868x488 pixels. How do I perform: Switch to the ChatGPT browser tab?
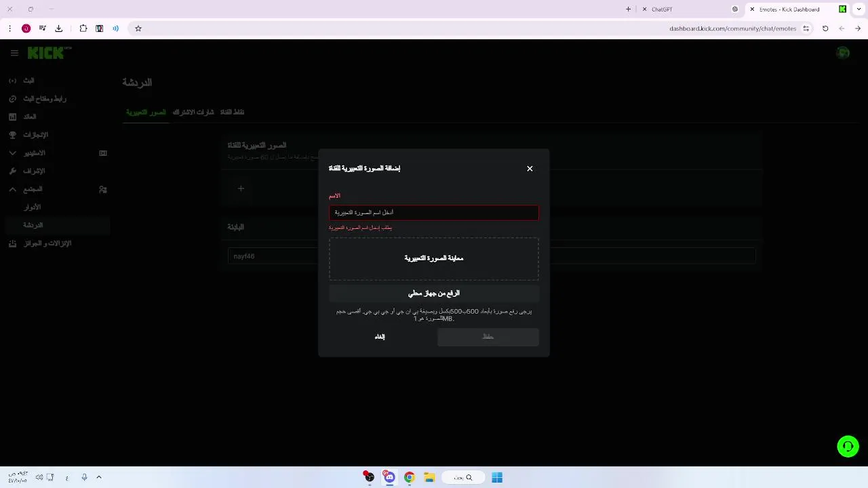[x=690, y=9]
